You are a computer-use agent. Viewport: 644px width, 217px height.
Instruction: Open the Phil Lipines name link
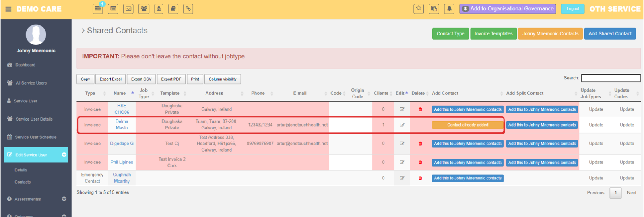tap(122, 162)
